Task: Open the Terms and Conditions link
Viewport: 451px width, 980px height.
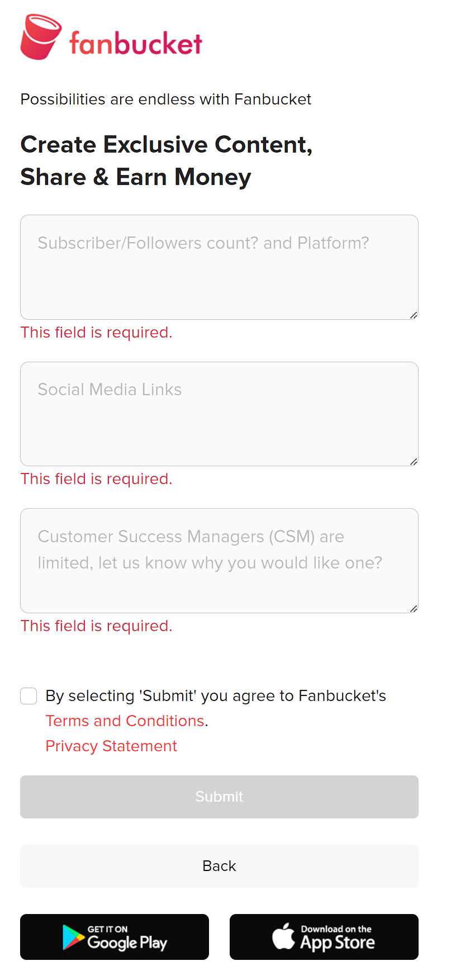Action: (125, 721)
